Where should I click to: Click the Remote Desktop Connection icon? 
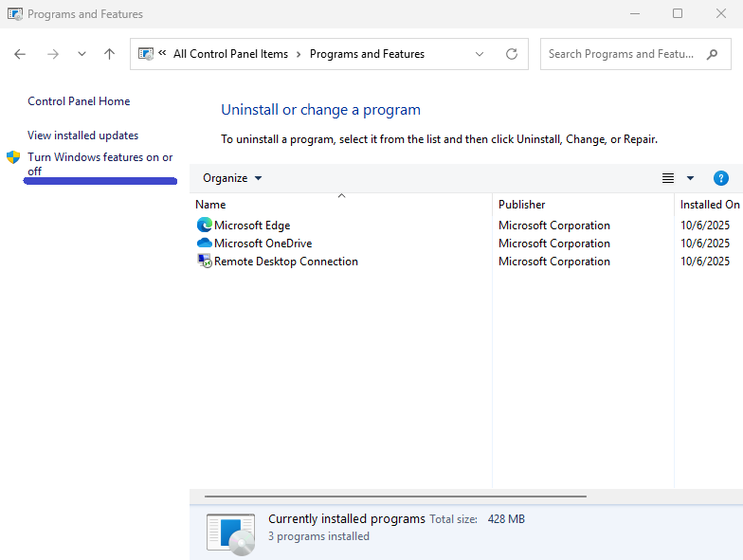point(204,262)
